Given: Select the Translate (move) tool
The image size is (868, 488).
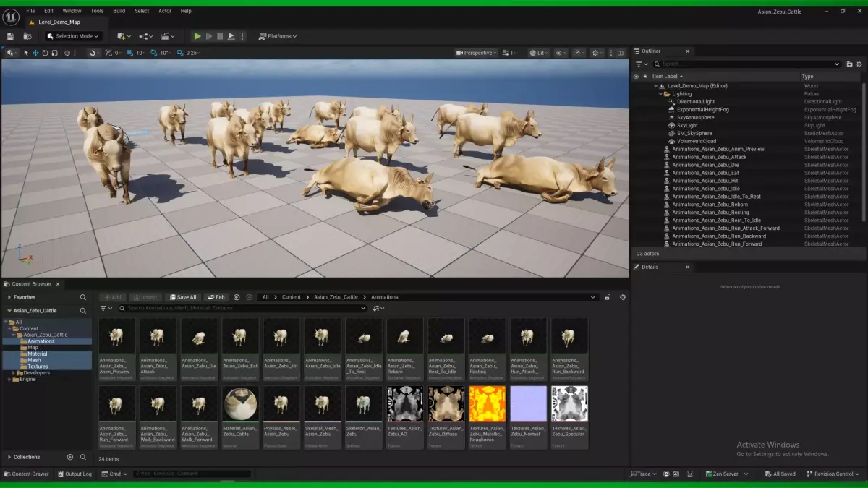Looking at the screenshot, I should (35, 53).
